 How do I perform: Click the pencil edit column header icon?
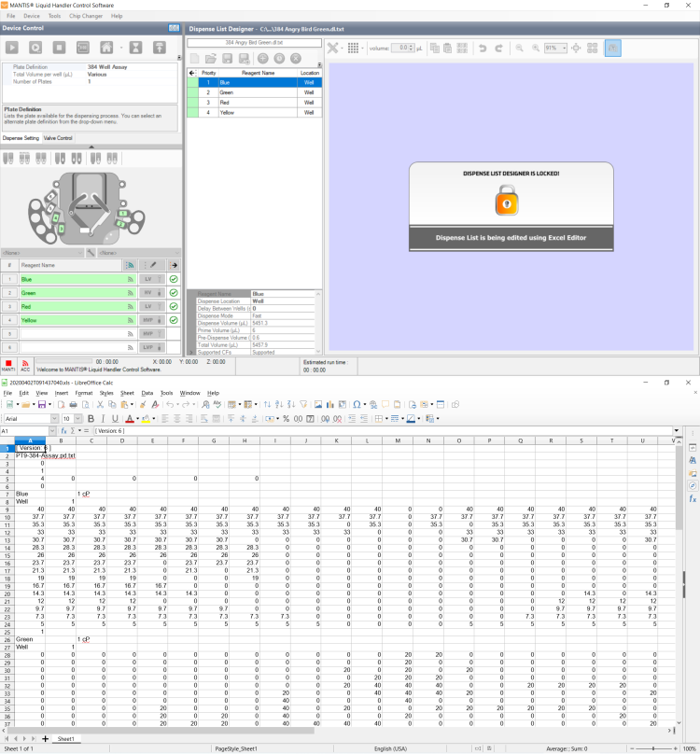[x=153, y=265]
